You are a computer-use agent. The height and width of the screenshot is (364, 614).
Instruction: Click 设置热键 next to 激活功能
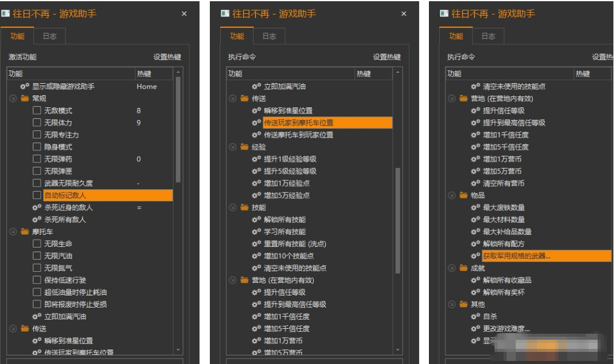[x=167, y=57]
